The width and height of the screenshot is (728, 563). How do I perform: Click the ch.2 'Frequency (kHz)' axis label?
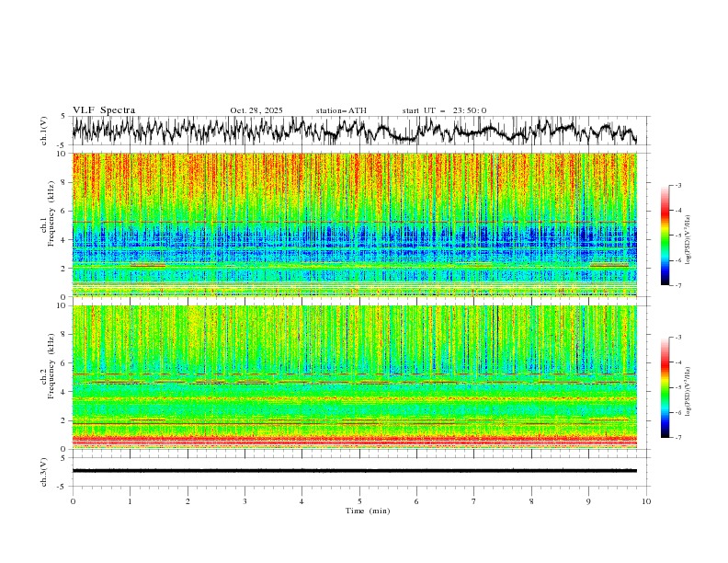click(x=51, y=366)
